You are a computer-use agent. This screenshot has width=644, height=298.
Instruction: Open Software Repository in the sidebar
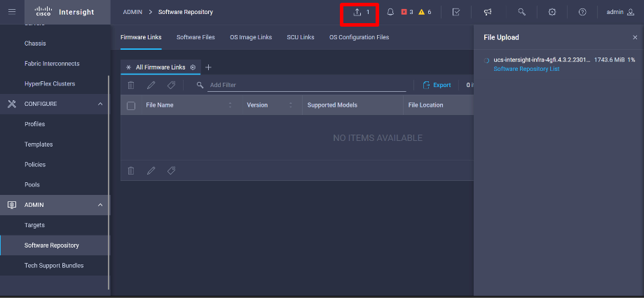(x=52, y=245)
